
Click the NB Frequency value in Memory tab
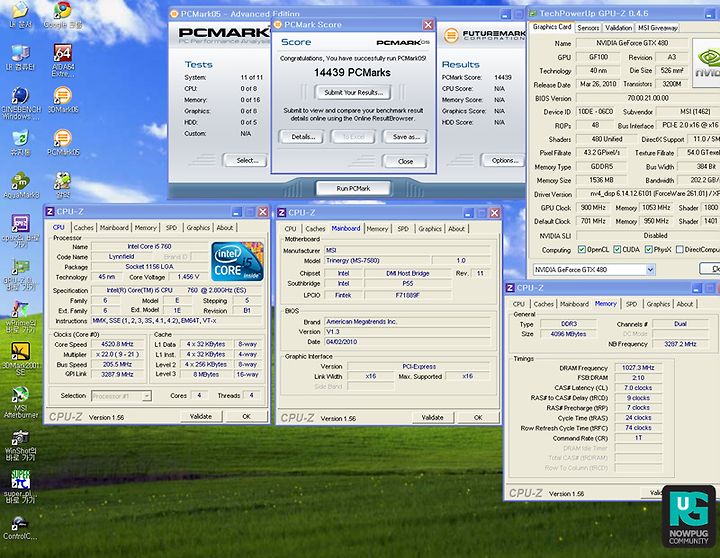pos(681,344)
